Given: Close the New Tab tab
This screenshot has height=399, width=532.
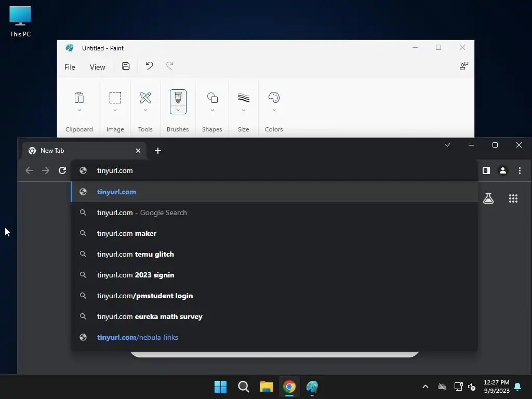Looking at the screenshot, I should tap(138, 151).
